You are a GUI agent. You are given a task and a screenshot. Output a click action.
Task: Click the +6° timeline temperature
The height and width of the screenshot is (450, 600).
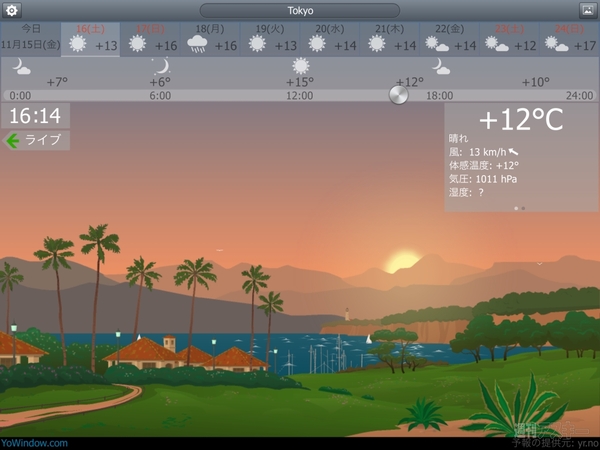coord(160,82)
